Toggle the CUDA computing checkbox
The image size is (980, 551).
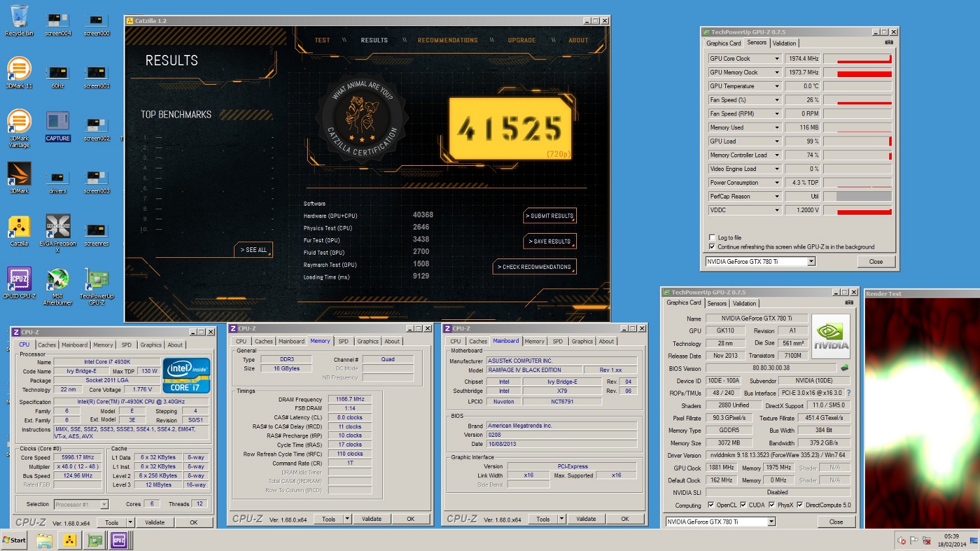[743, 505]
